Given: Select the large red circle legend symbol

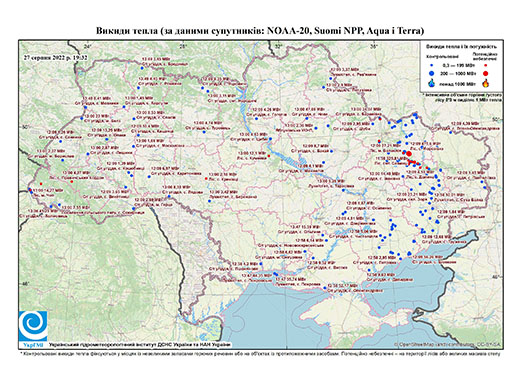Looking at the screenshot, I should coord(486,73).
